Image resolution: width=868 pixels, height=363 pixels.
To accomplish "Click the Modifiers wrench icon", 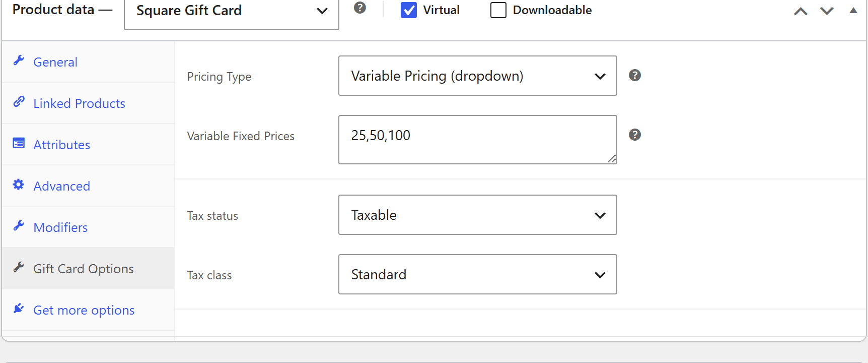I will point(19,226).
